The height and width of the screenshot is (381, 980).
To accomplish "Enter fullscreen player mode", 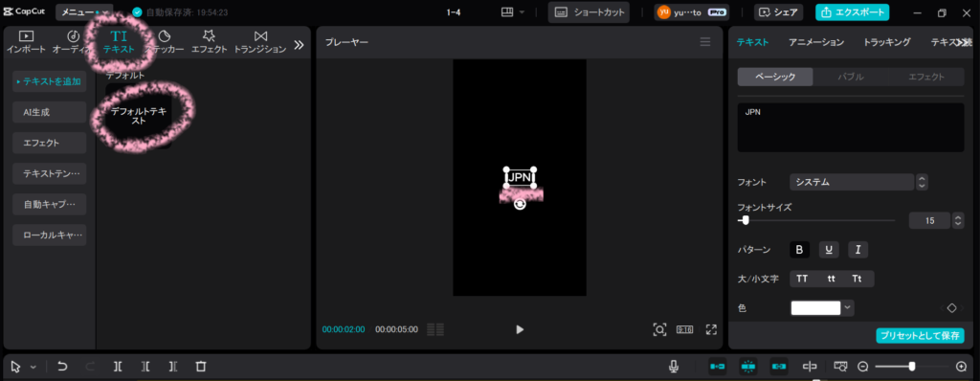I will (x=711, y=329).
